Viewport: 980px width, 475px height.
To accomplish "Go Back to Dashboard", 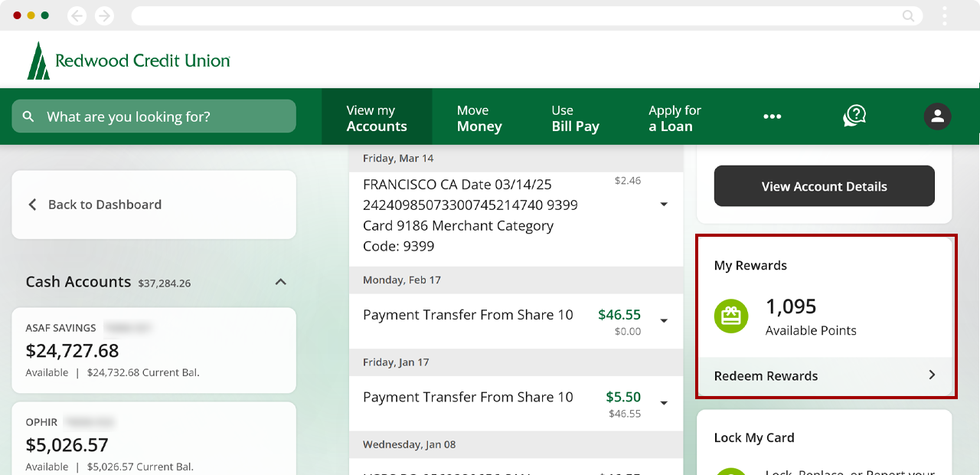I will pos(154,205).
